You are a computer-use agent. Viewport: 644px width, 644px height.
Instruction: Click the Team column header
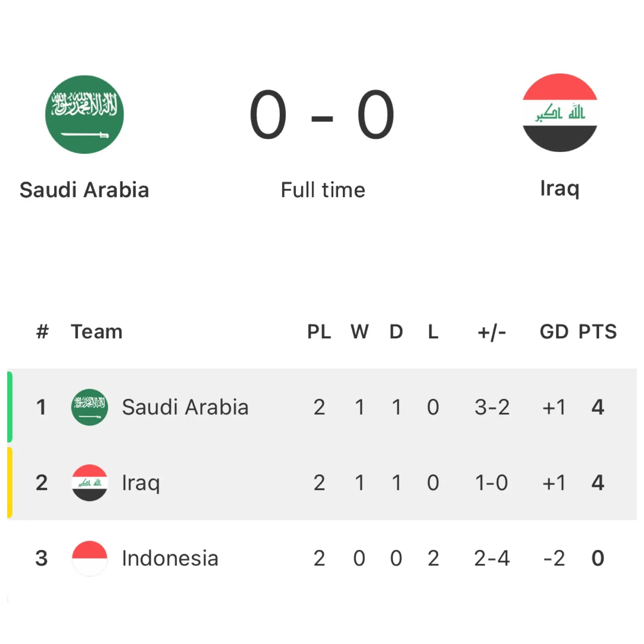(x=97, y=332)
